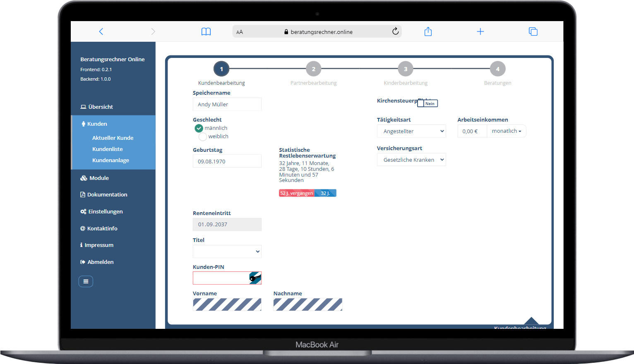This screenshot has height=364, width=634.
Task: Open a new tab with the plus icon
Action: tap(480, 31)
